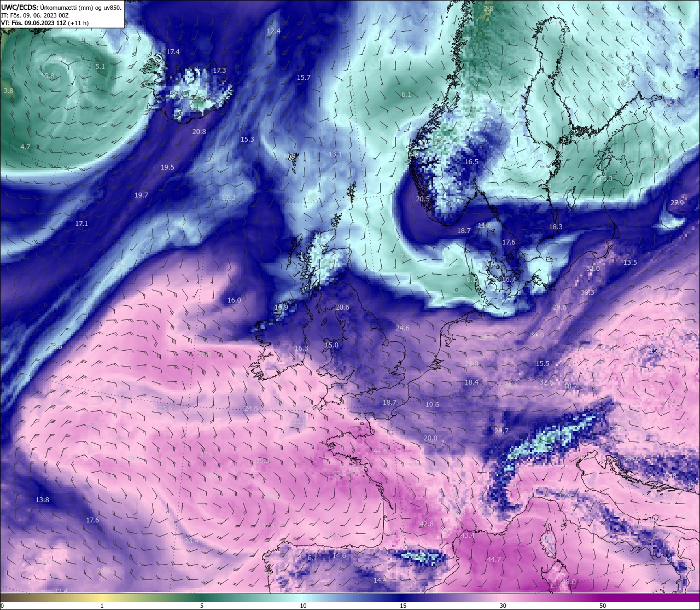
Task: Click the 19.6 value over Belgium
Action: point(432,405)
